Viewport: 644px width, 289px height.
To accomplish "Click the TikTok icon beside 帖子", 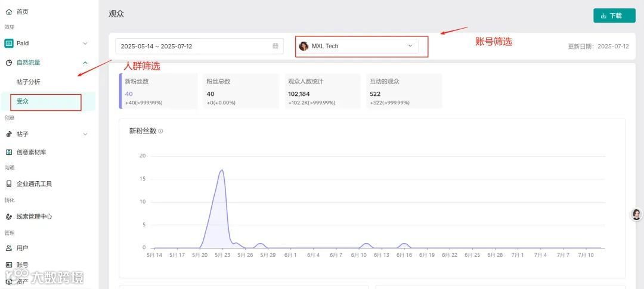I will pyautogui.click(x=9, y=134).
